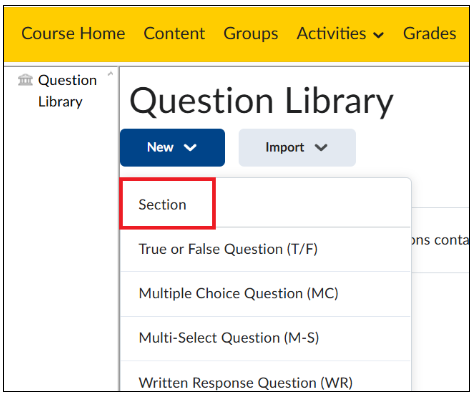Click the vertical divider beside the sidebar
The image size is (472, 394).
[x=119, y=229]
